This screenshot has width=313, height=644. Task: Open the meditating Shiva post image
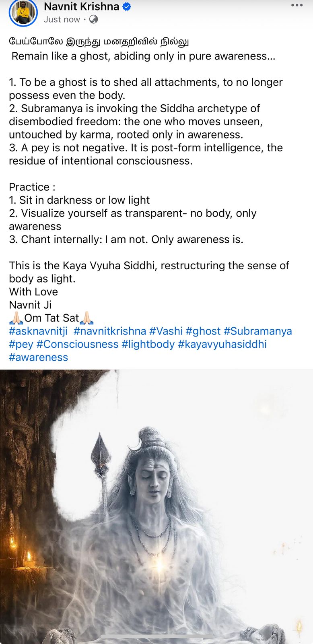point(156,507)
